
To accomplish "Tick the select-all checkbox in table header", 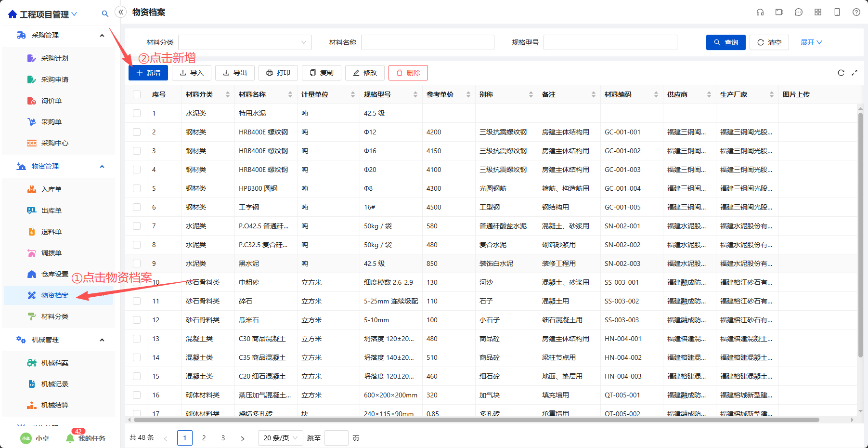I will (x=137, y=94).
